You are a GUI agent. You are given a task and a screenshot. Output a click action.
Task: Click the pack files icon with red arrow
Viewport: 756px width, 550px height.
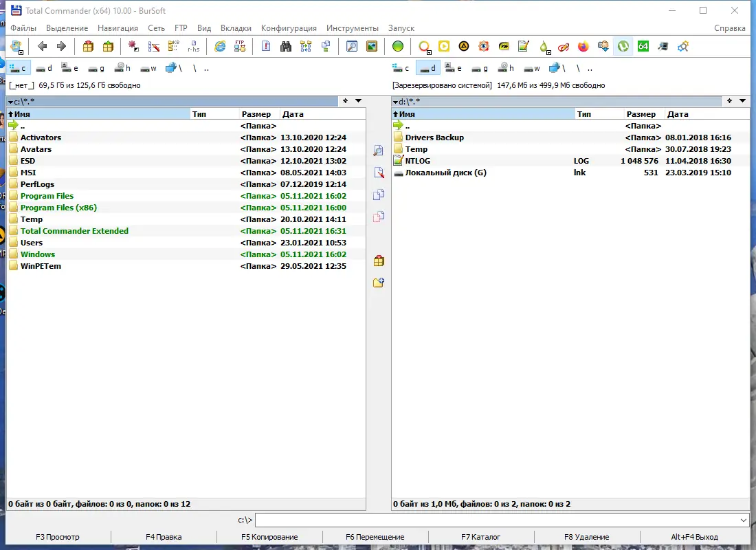click(x=88, y=46)
